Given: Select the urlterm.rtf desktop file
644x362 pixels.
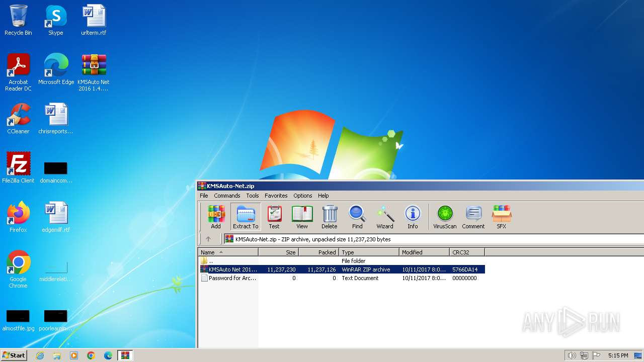Looking at the screenshot, I should click(94, 20).
